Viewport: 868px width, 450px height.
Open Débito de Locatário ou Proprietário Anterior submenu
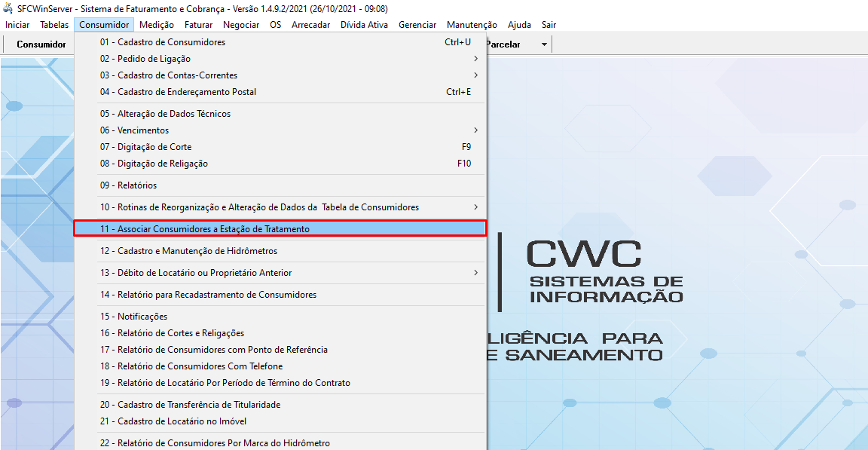click(475, 273)
